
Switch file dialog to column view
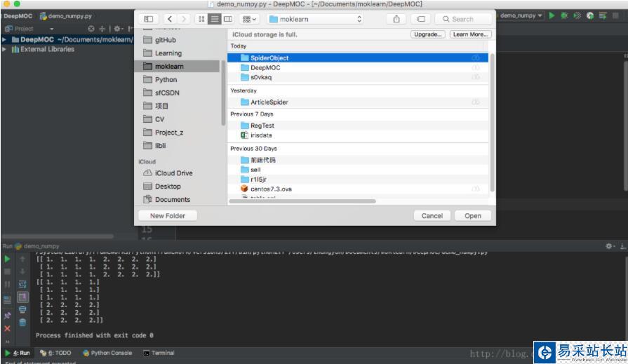(x=228, y=19)
